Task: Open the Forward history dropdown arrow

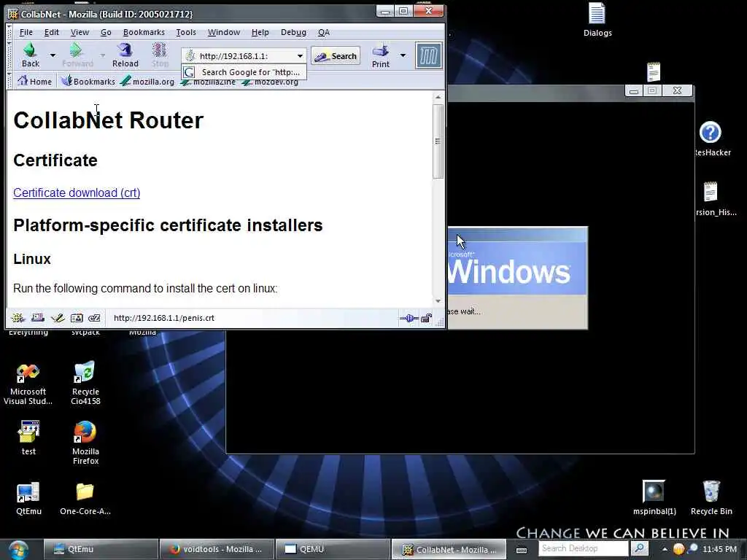Action: coord(102,55)
